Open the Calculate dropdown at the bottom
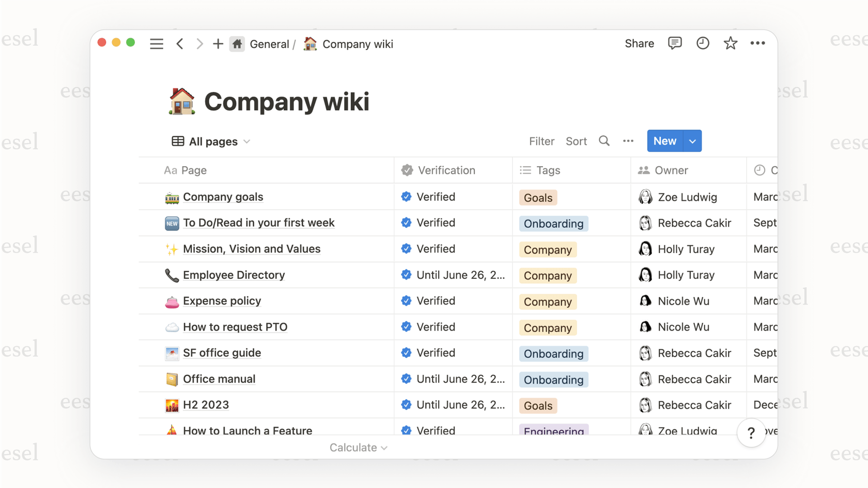 (x=359, y=447)
